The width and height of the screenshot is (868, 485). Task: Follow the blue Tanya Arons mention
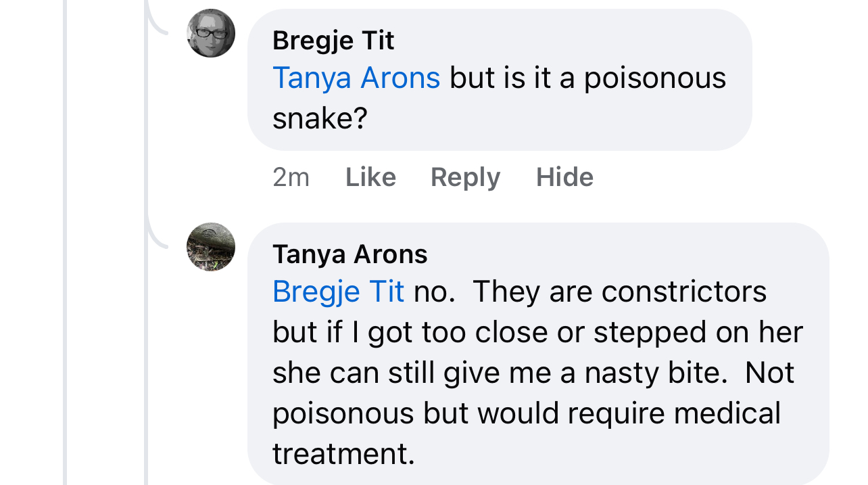click(356, 78)
